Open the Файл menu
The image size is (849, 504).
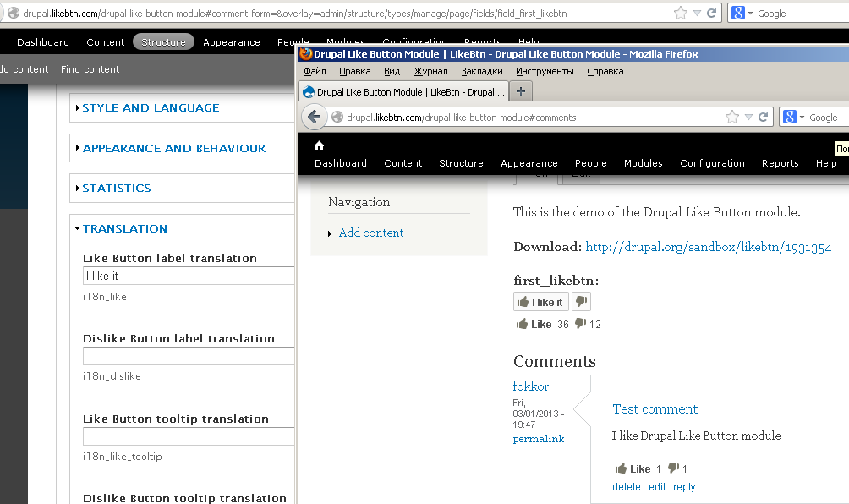pyautogui.click(x=315, y=71)
